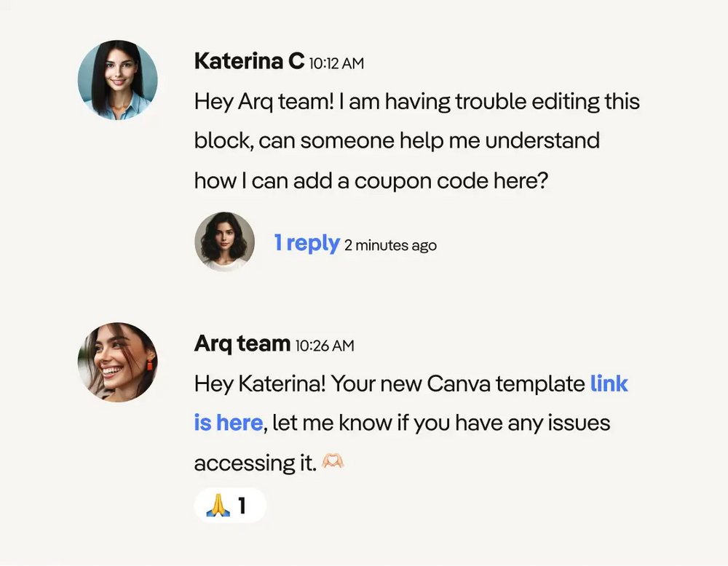Open the '1 reply' thread link
The image size is (728, 566).
click(307, 243)
